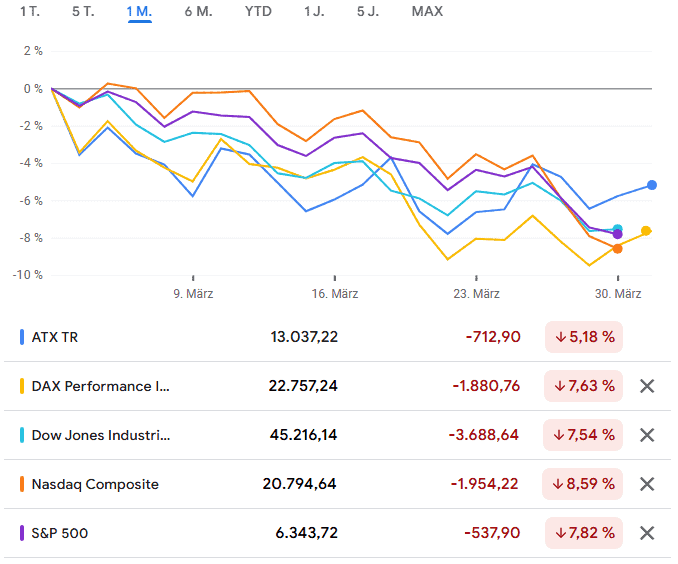Switch chart to MAX range
678x564 pixels.
pos(427,12)
